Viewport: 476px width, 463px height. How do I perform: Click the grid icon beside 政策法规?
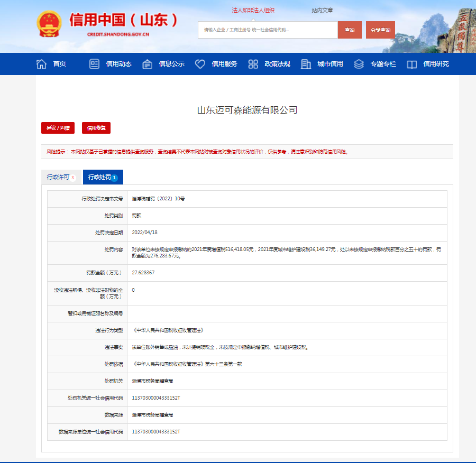click(253, 64)
